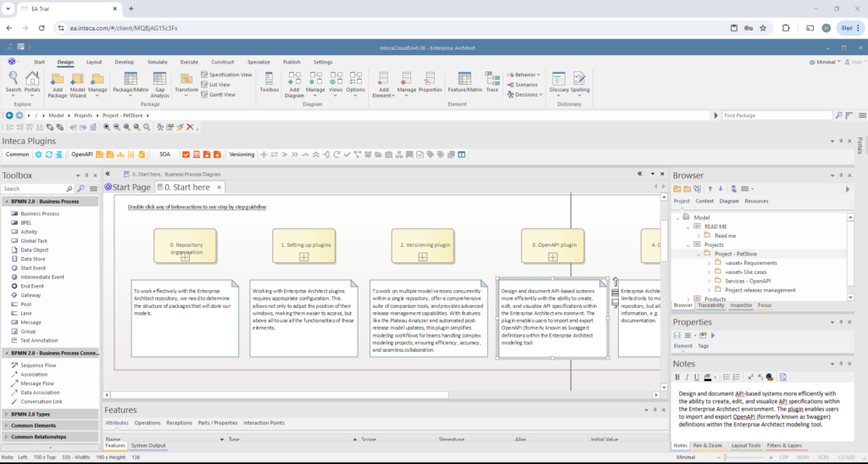Run Spelling check from ribbon
The image size is (868, 464).
[580, 82]
